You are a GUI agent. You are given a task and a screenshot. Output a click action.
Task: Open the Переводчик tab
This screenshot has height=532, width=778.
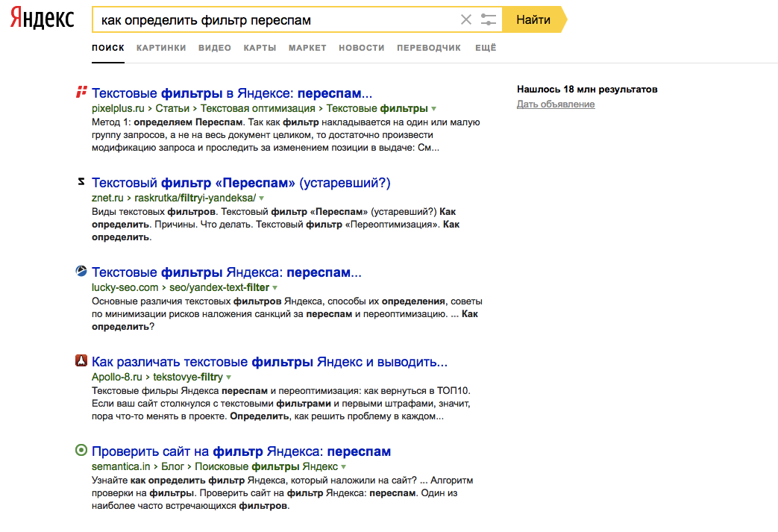(x=429, y=48)
